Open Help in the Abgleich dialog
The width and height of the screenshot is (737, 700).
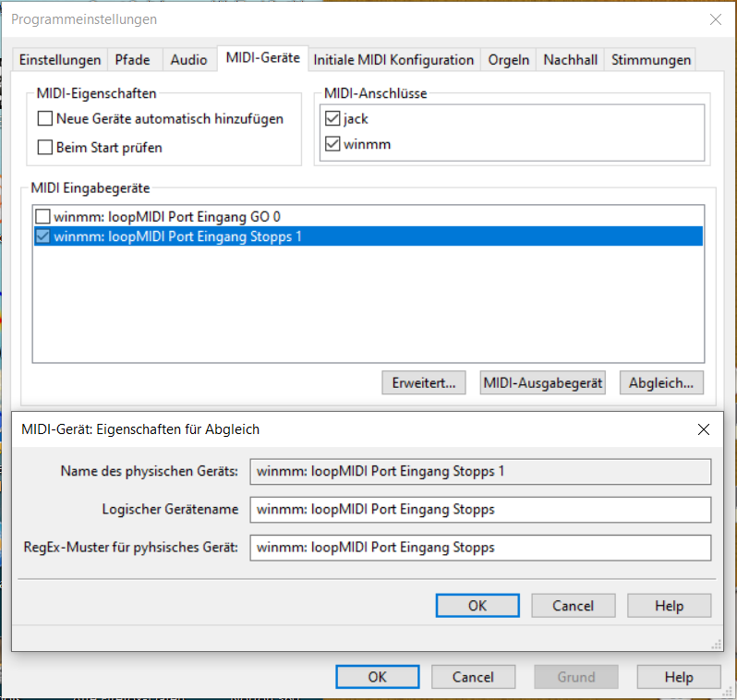pyautogui.click(x=669, y=606)
